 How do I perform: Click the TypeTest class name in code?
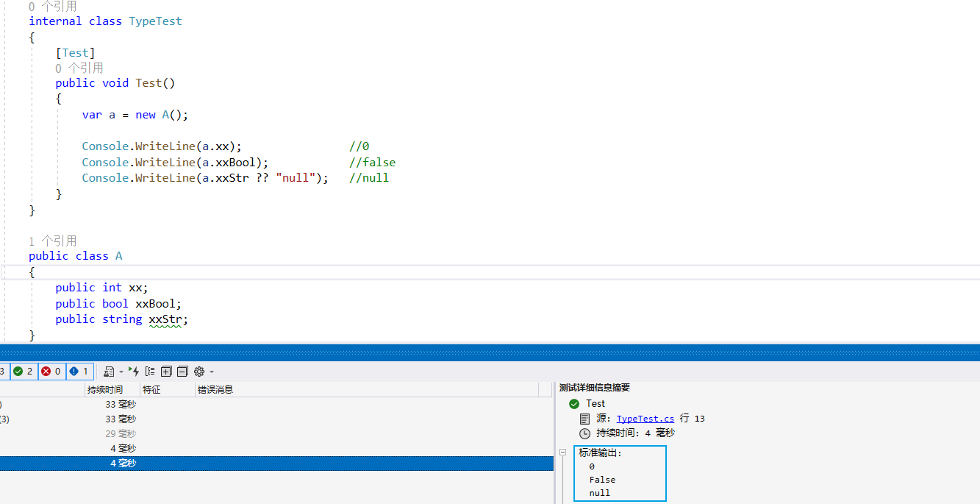click(155, 21)
